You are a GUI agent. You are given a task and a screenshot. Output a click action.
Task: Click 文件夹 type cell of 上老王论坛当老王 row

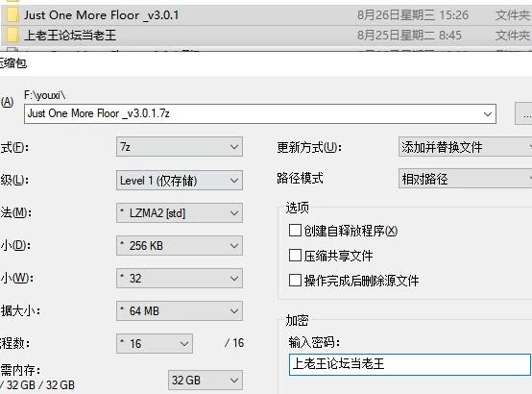[x=513, y=36]
